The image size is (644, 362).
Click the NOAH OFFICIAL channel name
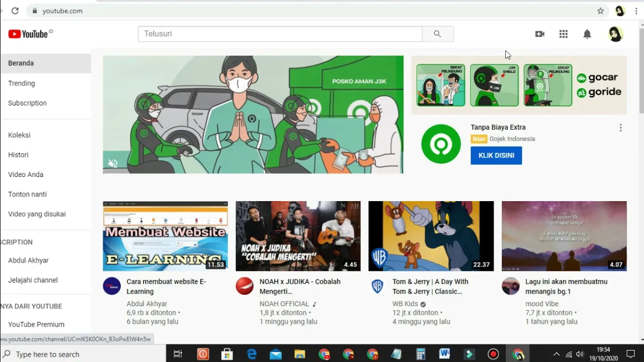[x=284, y=304]
